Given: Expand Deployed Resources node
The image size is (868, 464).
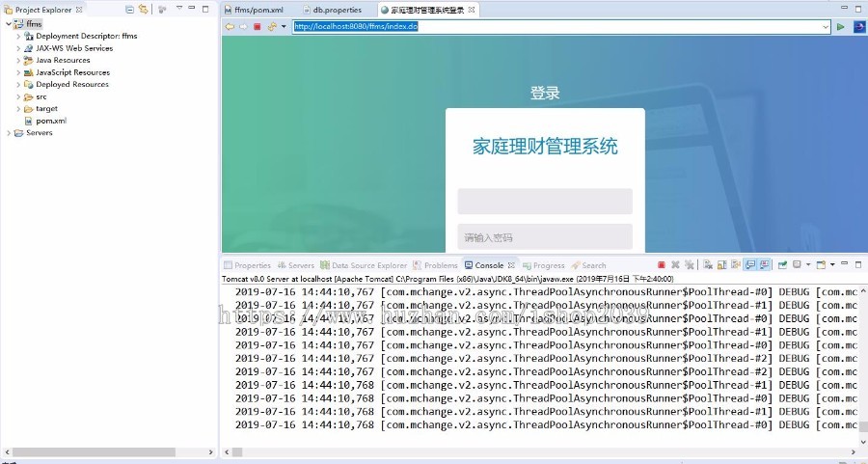Looking at the screenshot, I should 18,85.
